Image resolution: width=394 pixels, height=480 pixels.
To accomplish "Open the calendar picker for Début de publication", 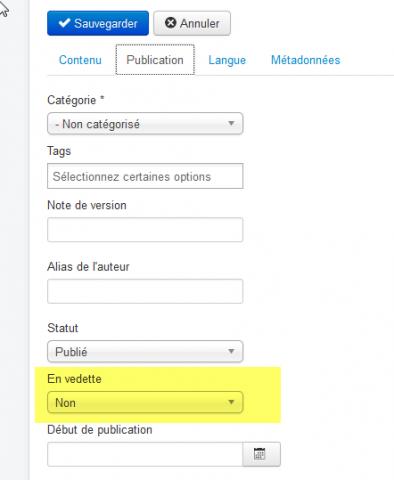I will [261, 454].
